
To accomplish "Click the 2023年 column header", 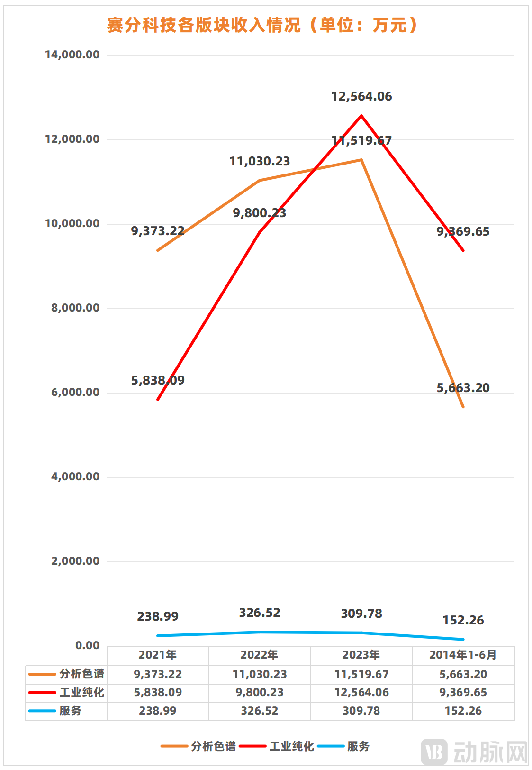I will tap(361, 655).
